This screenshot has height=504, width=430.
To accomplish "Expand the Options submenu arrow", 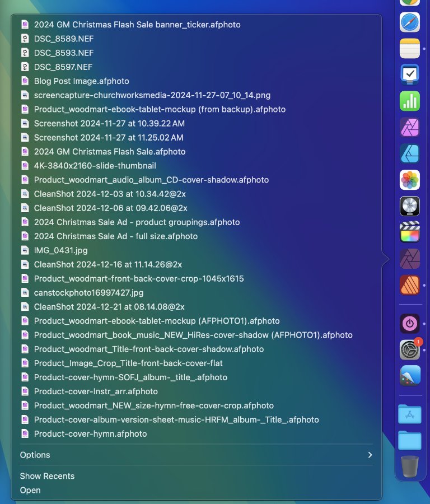I will (x=370, y=455).
